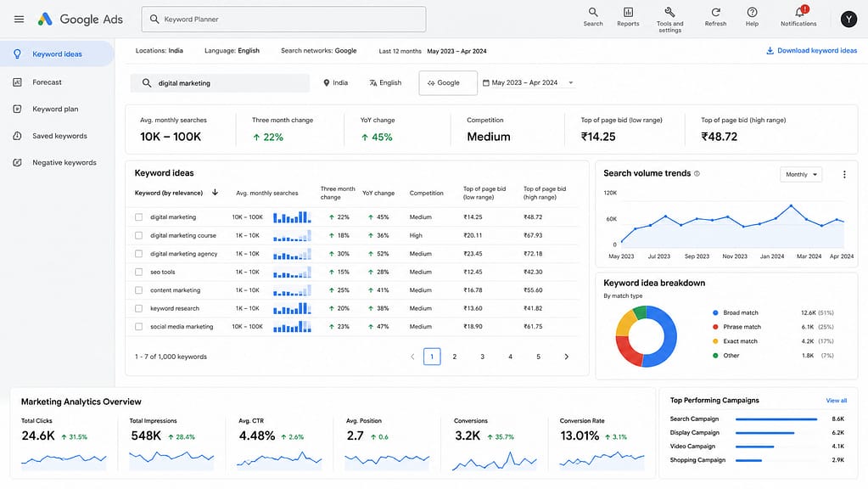Viewport: 868px width, 489px height.
Task: Click Download keyword ideas link
Action: coord(817,50)
